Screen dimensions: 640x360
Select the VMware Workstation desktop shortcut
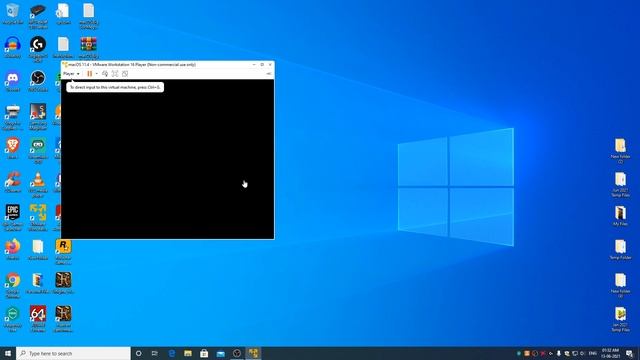[38, 218]
